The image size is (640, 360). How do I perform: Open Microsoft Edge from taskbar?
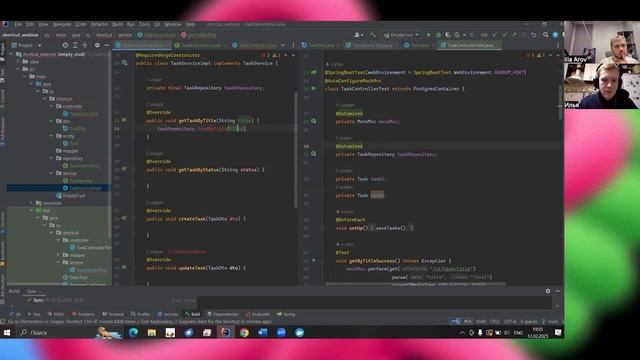point(133,333)
